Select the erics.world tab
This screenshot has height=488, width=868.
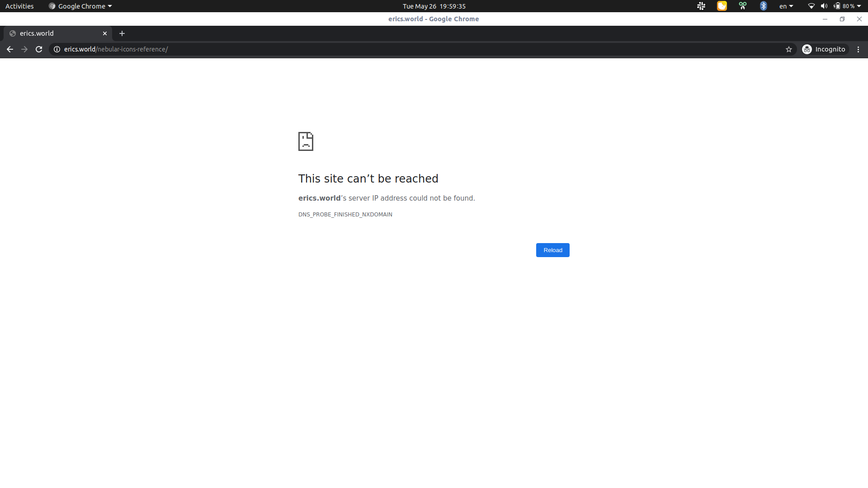click(52, 33)
